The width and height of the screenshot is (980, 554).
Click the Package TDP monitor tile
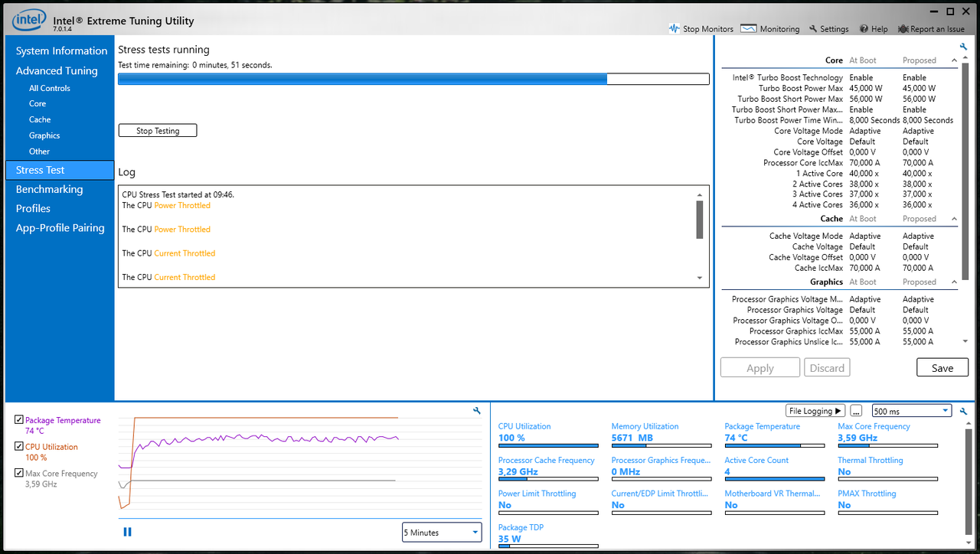click(x=548, y=536)
